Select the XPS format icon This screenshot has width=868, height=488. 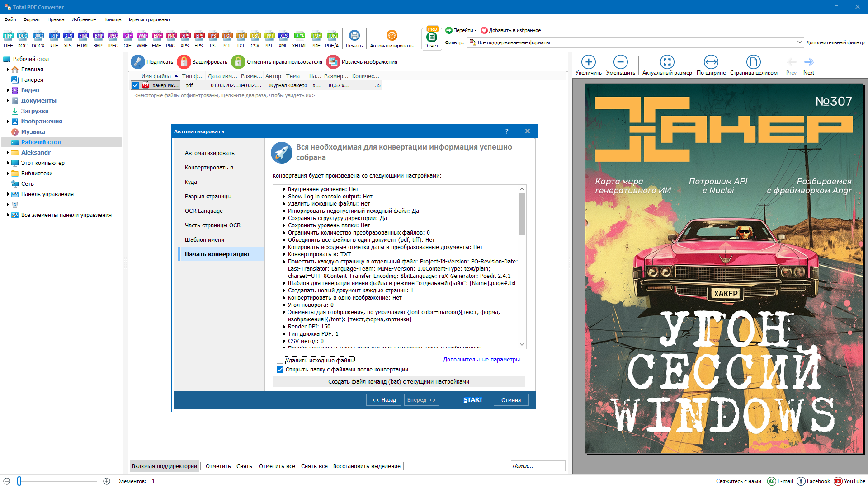click(x=184, y=39)
